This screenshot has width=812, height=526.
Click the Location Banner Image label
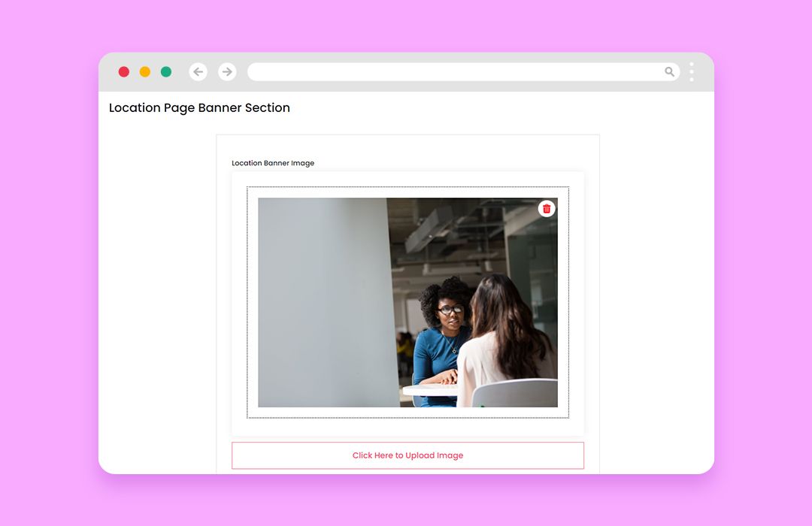[273, 163]
